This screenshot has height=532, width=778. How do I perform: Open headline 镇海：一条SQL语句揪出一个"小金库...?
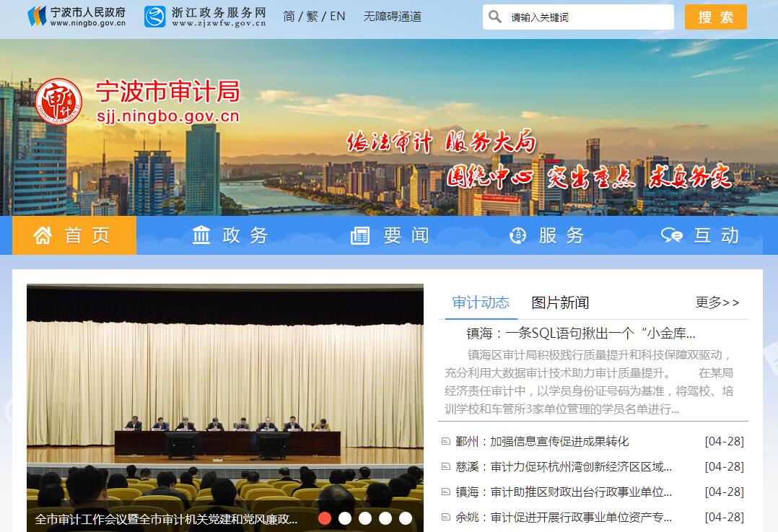click(580, 333)
